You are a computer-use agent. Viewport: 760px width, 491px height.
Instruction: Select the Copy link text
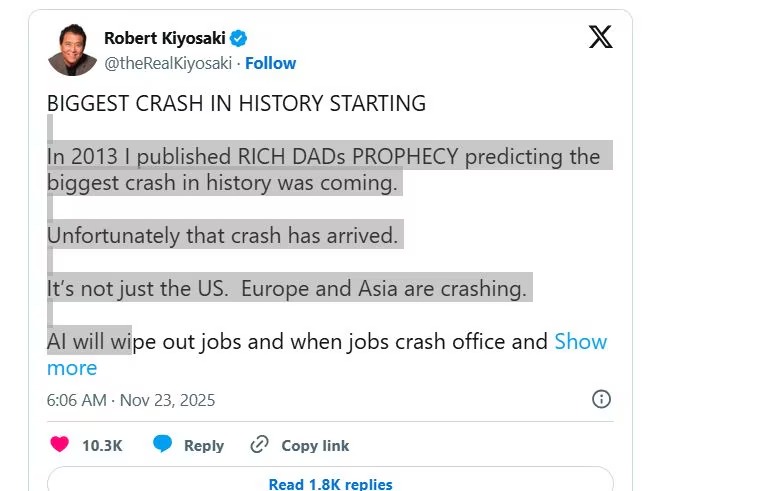(x=315, y=446)
